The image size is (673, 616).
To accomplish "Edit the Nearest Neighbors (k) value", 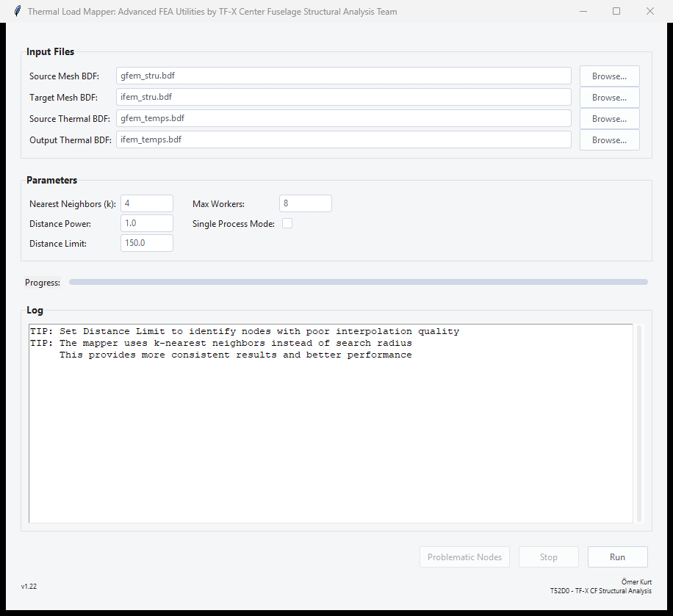I will (x=146, y=203).
